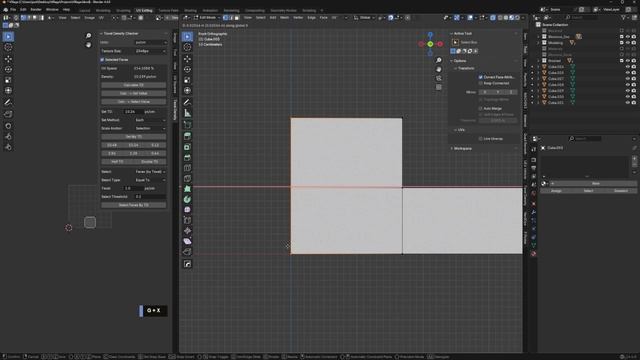Click the Calculate TD button
640x360 pixels.
pyautogui.click(x=133, y=85)
